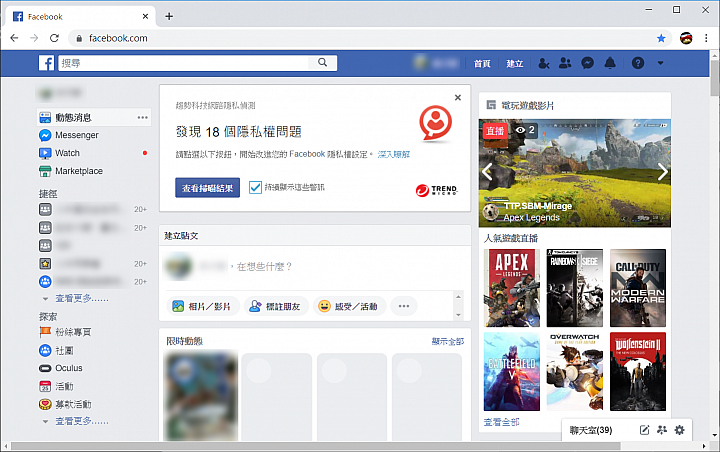
Task: Click 查看全部 under popular game streams
Action: click(x=501, y=422)
